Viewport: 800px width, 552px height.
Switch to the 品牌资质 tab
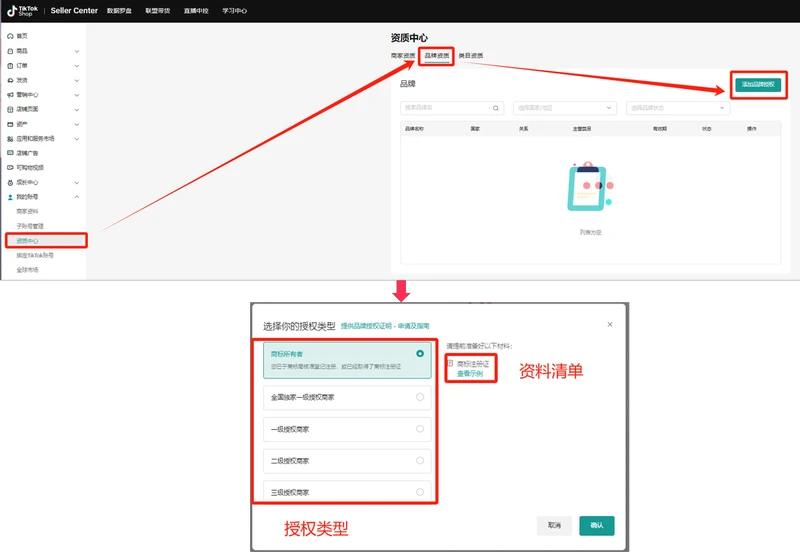point(436,56)
